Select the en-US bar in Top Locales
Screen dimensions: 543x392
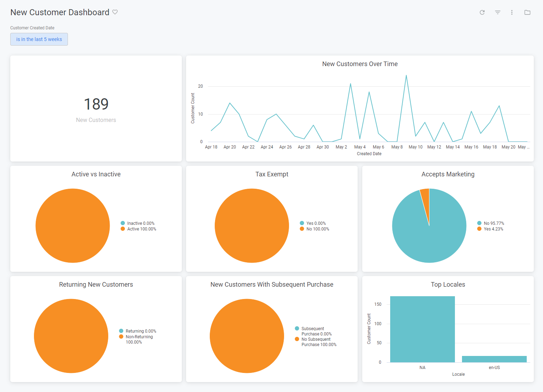494,359
